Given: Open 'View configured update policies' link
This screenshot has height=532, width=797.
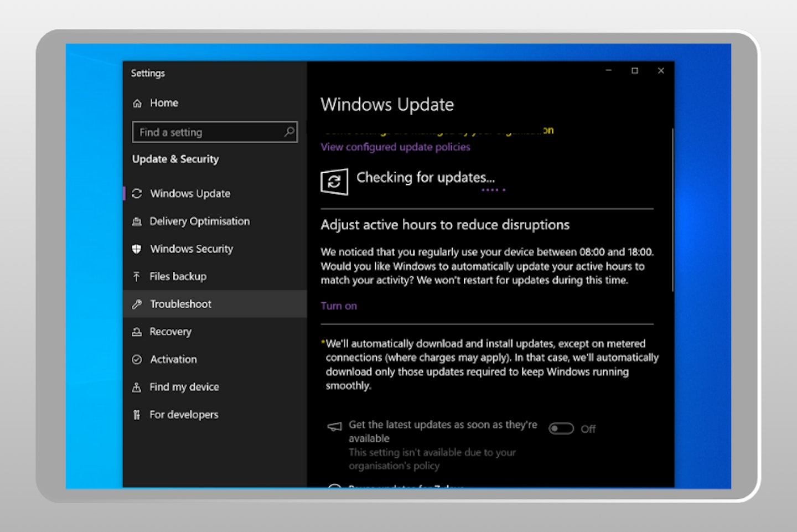Looking at the screenshot, I should (x=395, y=147).
